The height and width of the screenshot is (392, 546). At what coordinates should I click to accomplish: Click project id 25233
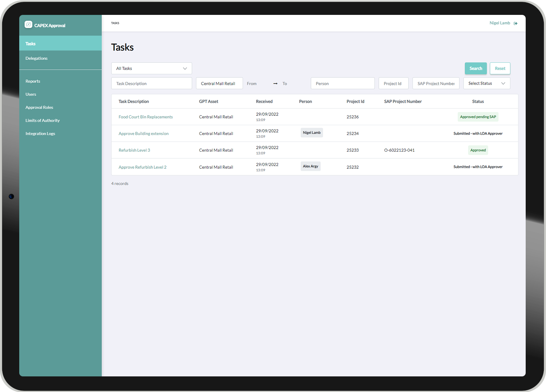point(353,150)
